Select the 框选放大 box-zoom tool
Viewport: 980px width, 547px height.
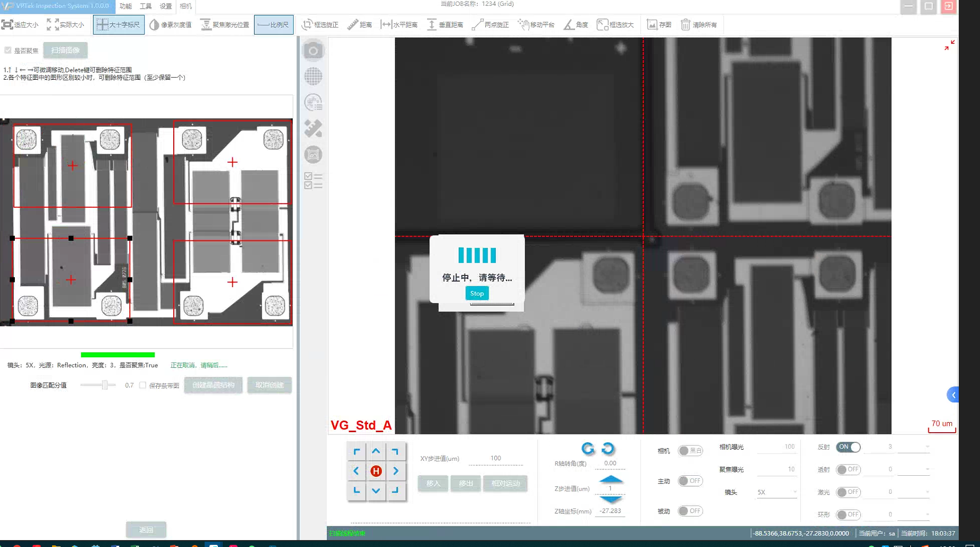(615, 24)
